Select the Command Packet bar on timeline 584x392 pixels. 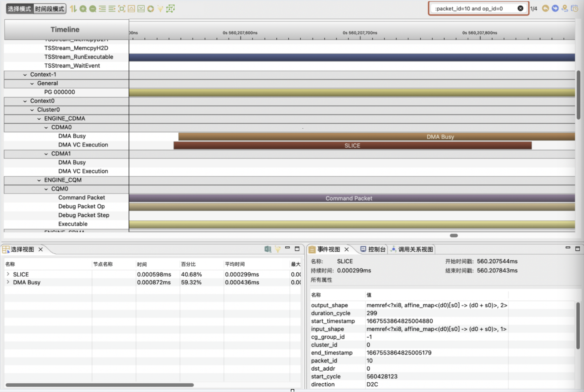pyautogui.click(x=352, y=198)
